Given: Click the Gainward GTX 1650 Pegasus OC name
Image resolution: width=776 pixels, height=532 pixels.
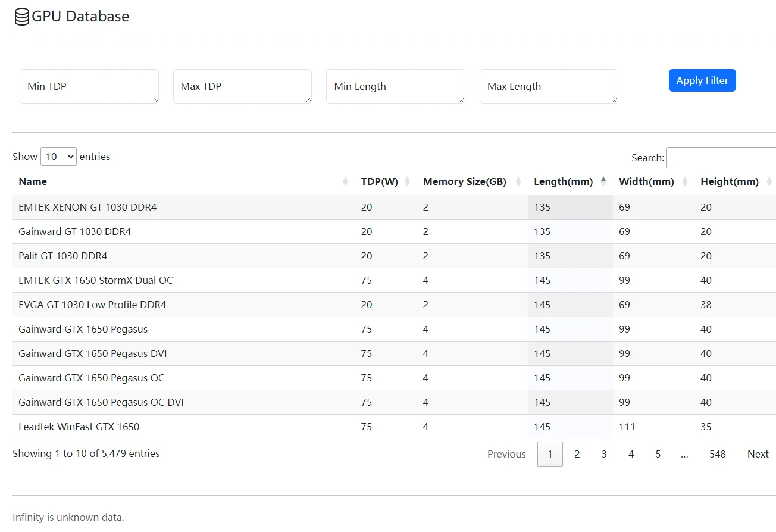Looking at the screenshot, I should [x=92, y=378].
